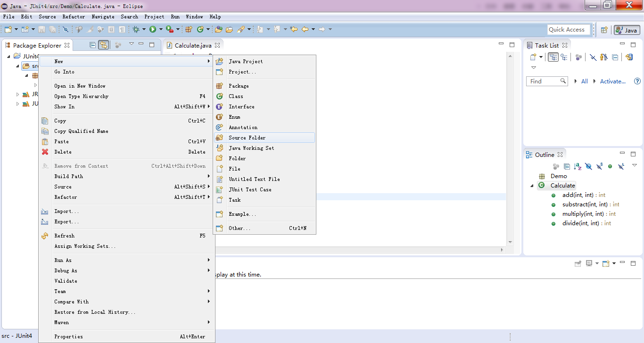Click the Activate... link in Task List
Image resolution: width=644 pixels, height=343 pixels.
tap(612, 81)
